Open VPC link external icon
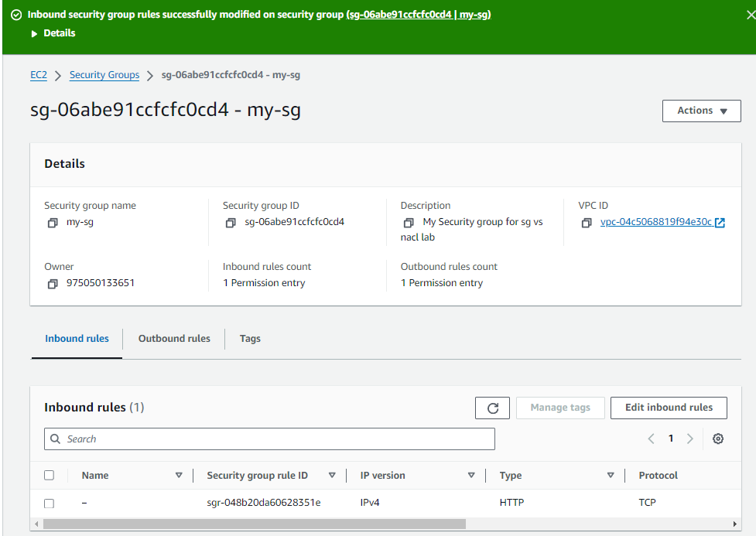This screenshot has height=536, width=756. click(x=720, y=222)
